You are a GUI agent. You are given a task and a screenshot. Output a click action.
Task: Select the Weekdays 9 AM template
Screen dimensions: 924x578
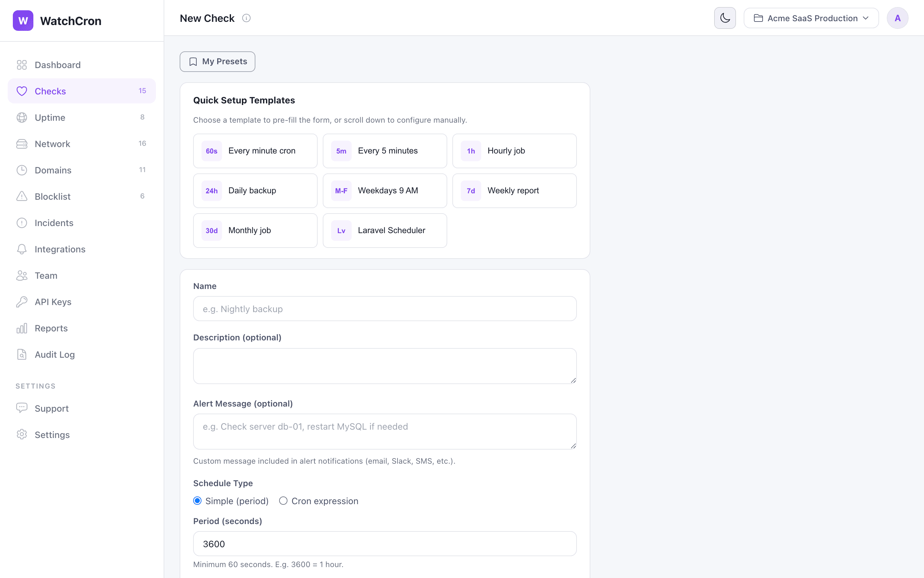pos(384,191)
